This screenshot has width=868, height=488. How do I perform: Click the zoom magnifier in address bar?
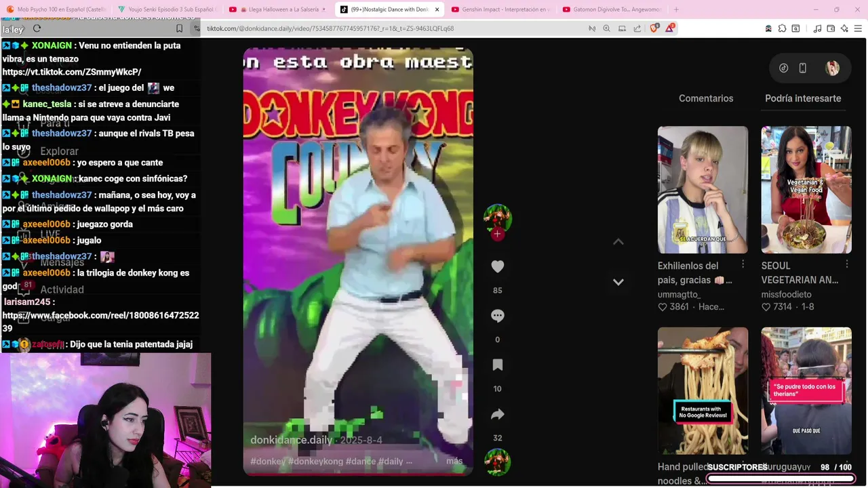[x=606, y=28]
